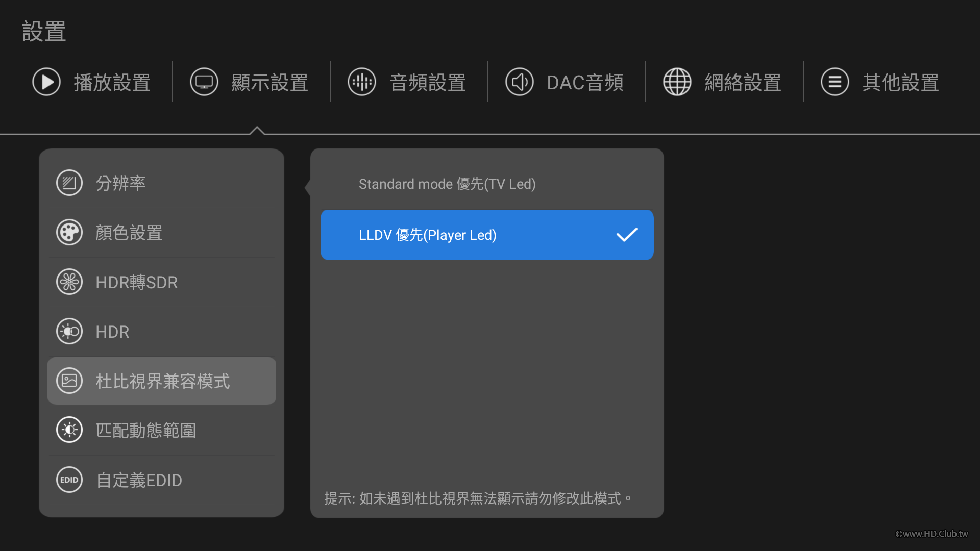The height and width of the screenshot is (551, 980).
Task: Open the 匹配動態範圍 menu item
Action: point(162,431)
